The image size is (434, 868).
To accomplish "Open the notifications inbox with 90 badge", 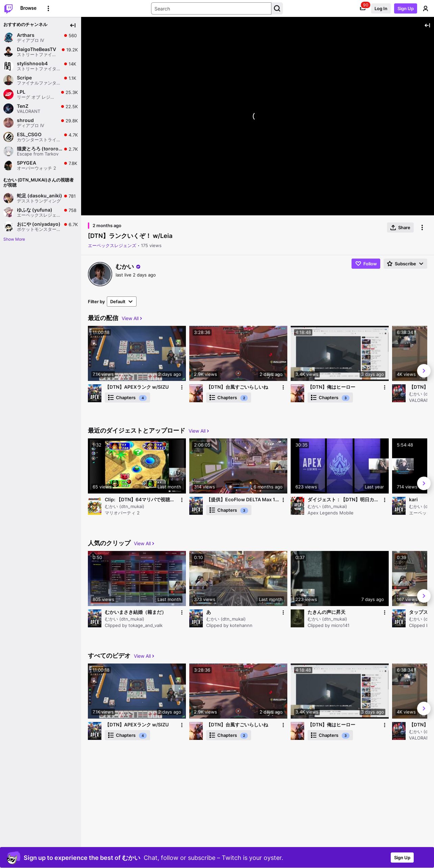I will pos(363,8).
